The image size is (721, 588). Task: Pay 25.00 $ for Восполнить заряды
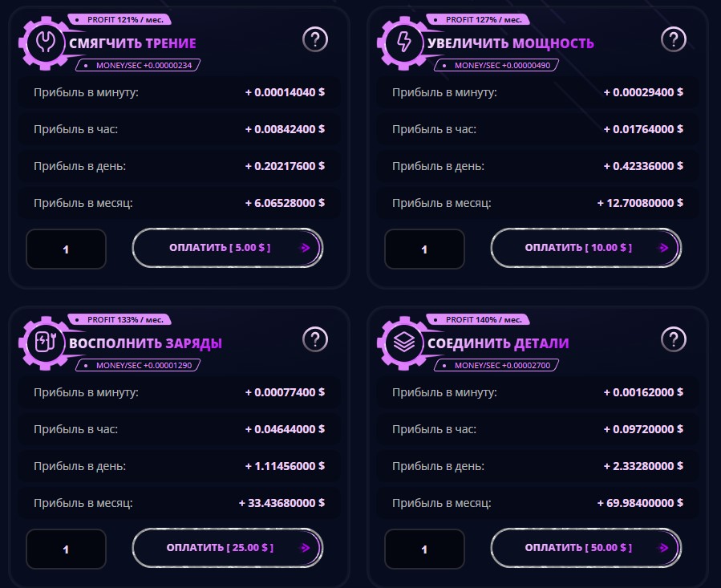[228, 549]
